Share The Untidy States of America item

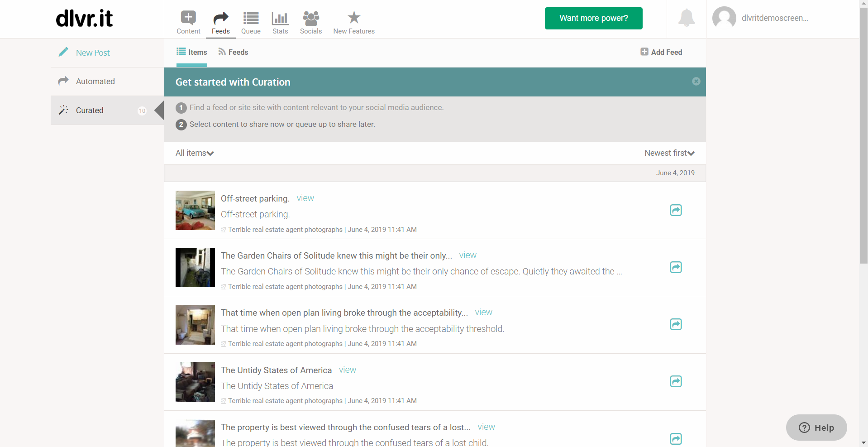coord(676,381)
